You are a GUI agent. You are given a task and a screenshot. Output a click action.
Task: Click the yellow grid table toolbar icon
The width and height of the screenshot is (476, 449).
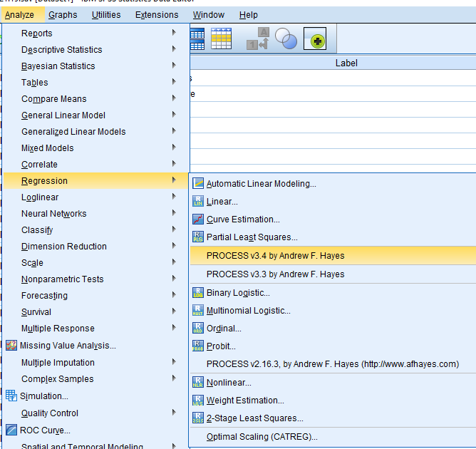click(x=221, y=38)
